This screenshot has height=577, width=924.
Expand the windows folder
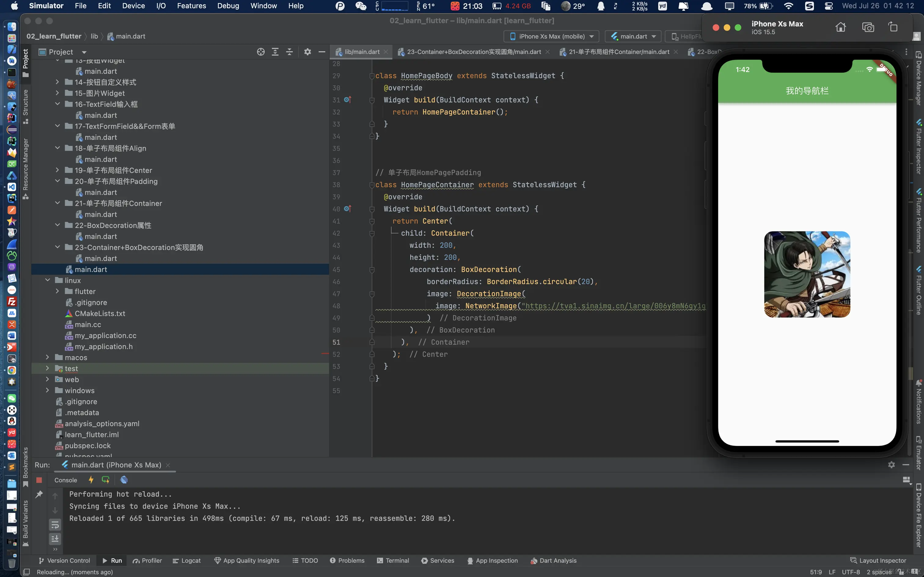click(x=47, y=390)
